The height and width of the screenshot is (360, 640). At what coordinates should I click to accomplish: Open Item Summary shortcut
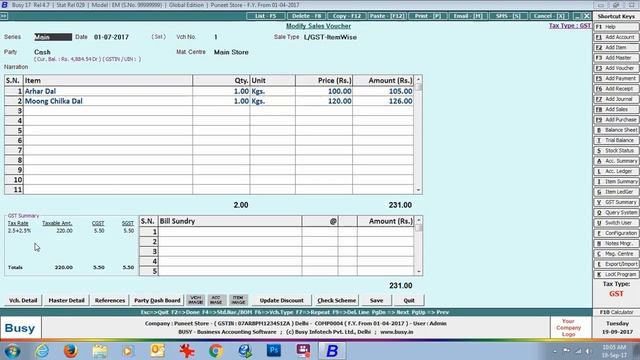[x=616, y=182]
